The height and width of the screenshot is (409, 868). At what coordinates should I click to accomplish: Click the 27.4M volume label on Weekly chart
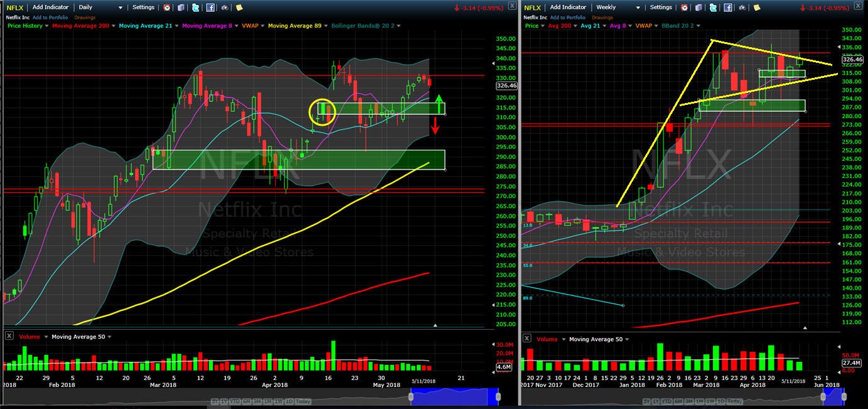coord(851,363)
